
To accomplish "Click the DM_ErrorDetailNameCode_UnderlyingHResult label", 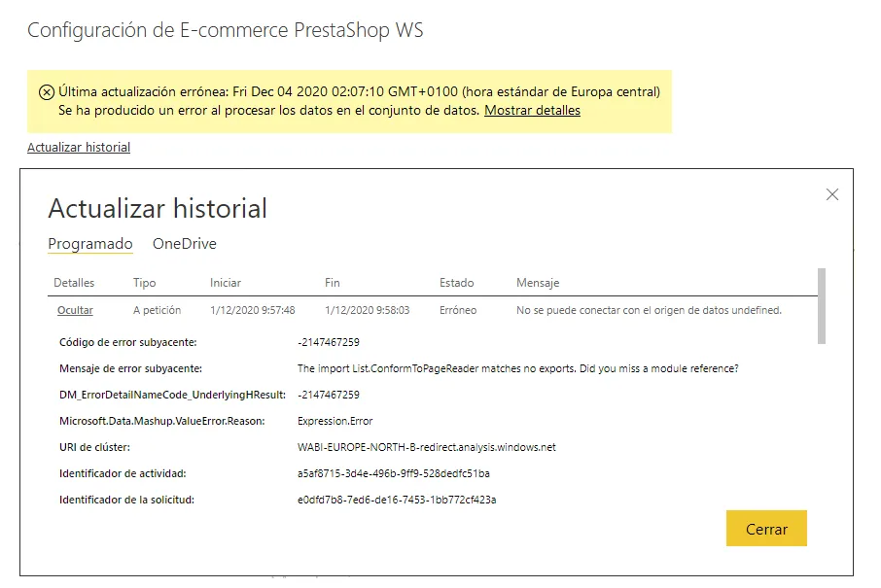I will pos(172,395).
